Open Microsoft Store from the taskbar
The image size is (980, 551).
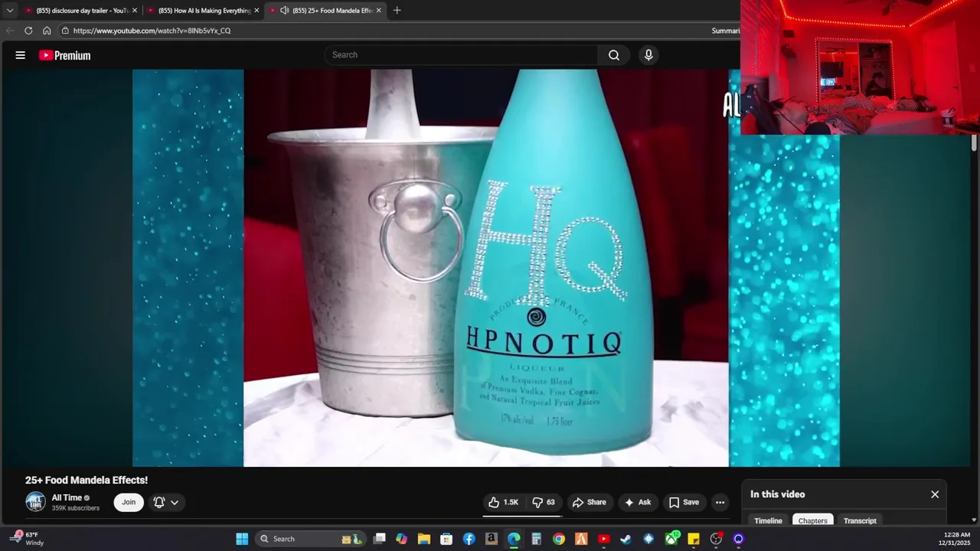[x=446, y=539]
